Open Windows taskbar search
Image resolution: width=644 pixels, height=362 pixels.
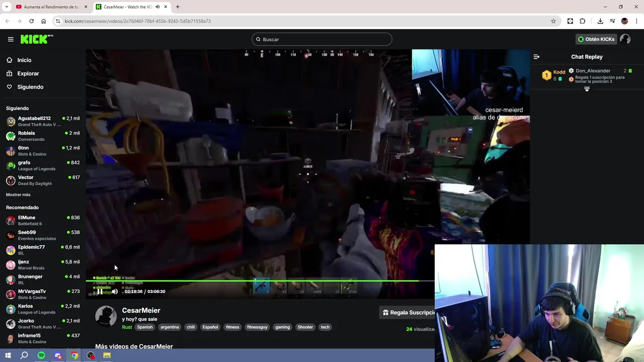[x=24, y=355]
